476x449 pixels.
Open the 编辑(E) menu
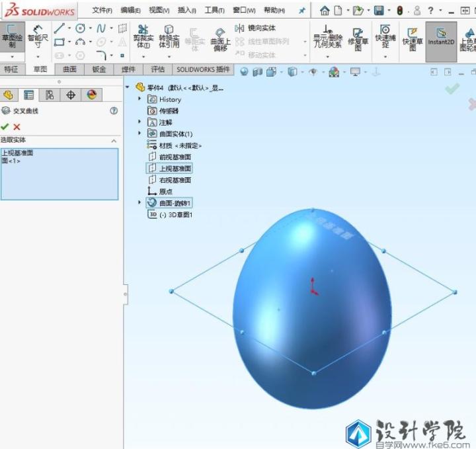point(130,11)
